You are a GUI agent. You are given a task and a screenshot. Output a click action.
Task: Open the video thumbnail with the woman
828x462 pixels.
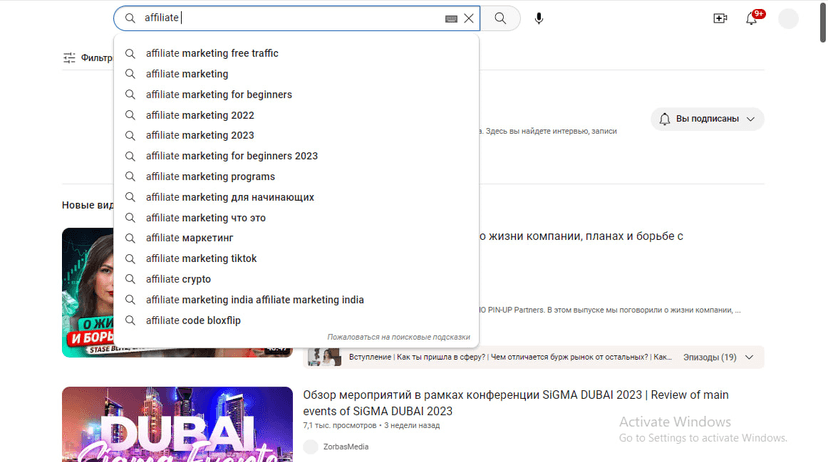click(87, 293)
